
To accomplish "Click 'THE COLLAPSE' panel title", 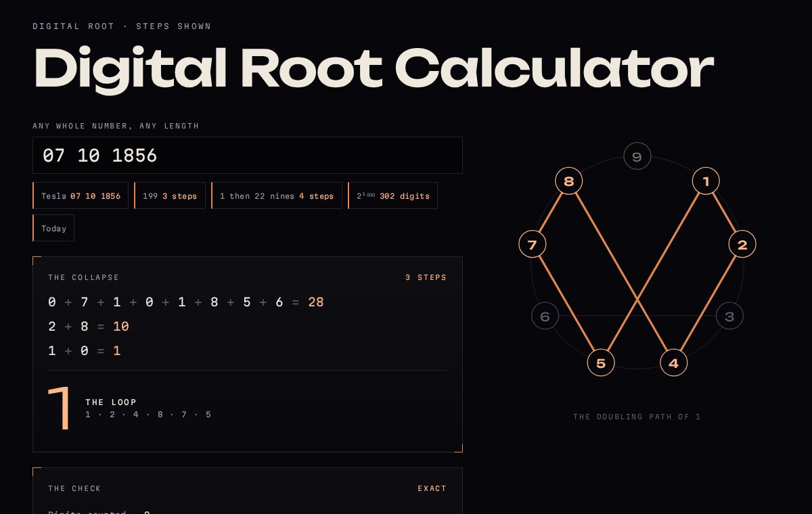I will pyautogui.click(x=84, y=277).
